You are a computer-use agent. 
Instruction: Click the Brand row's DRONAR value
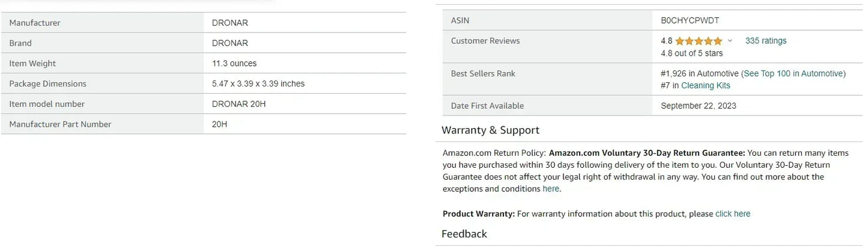click(x=229, y=43)
